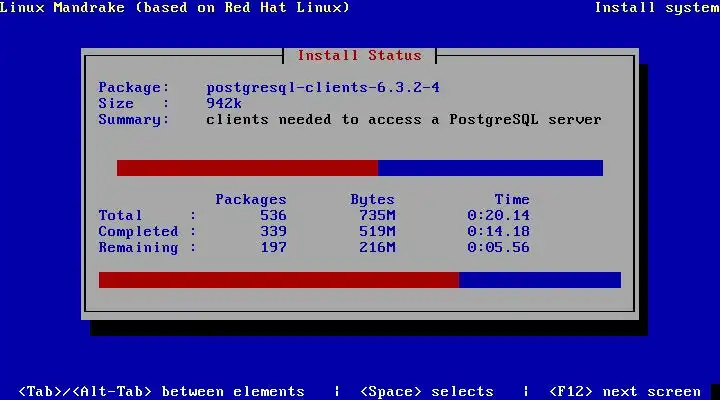This screenshot has height=400, width=720.
Task: Click package name 'postgresql-clients-6.3.2-4'
Action: pyautogui.click(x=323, y=87)
